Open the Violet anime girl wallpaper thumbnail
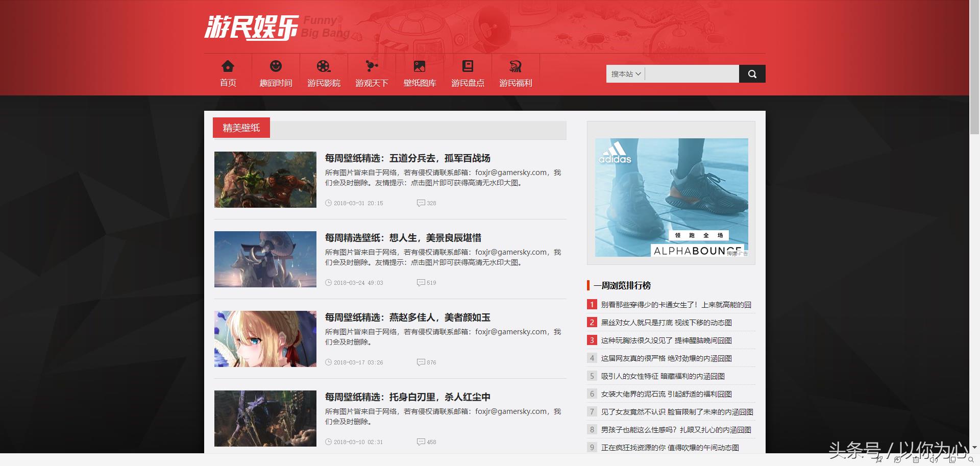 [x=265, y=339]
